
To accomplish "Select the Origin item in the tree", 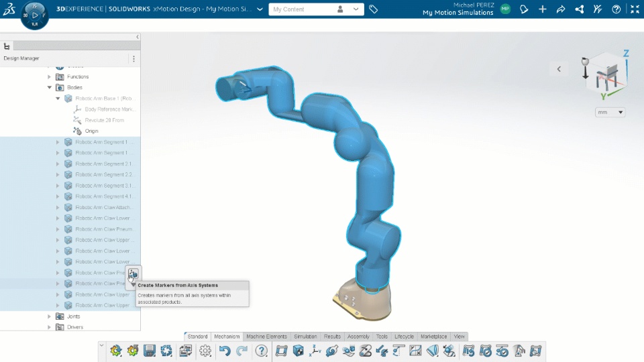I will [x=92, y=131].
